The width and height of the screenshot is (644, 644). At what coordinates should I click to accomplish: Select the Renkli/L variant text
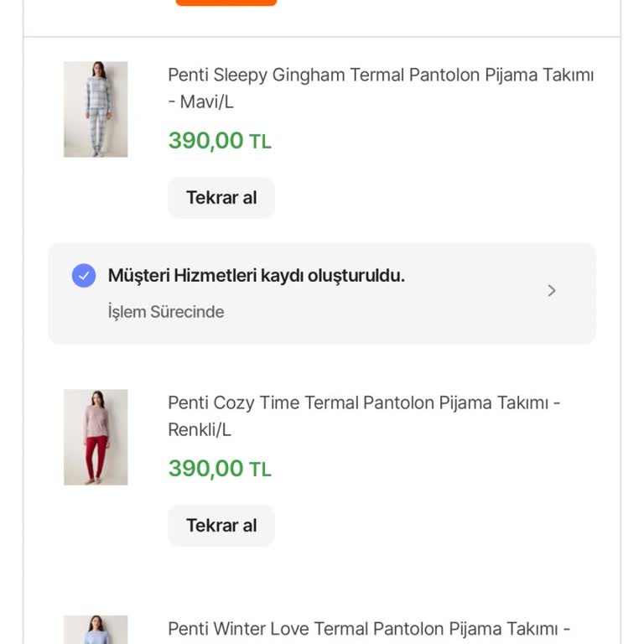(x=200, y=430)
